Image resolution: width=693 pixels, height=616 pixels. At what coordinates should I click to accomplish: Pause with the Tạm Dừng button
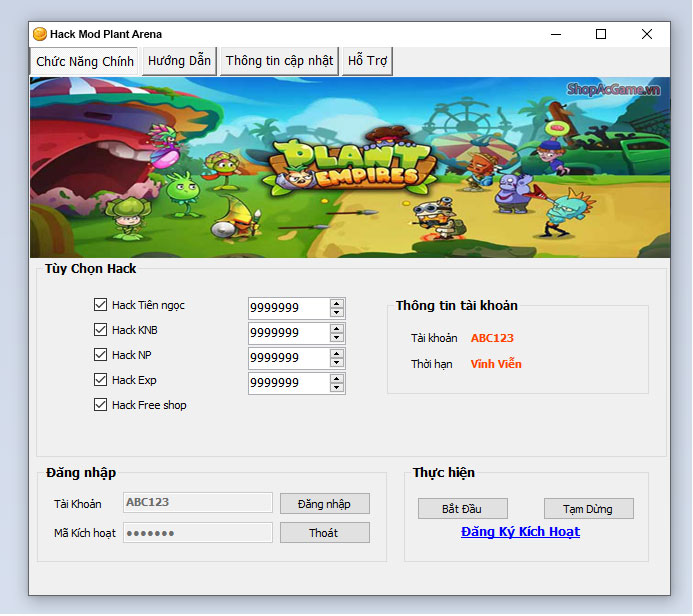[x=589, y=509]
